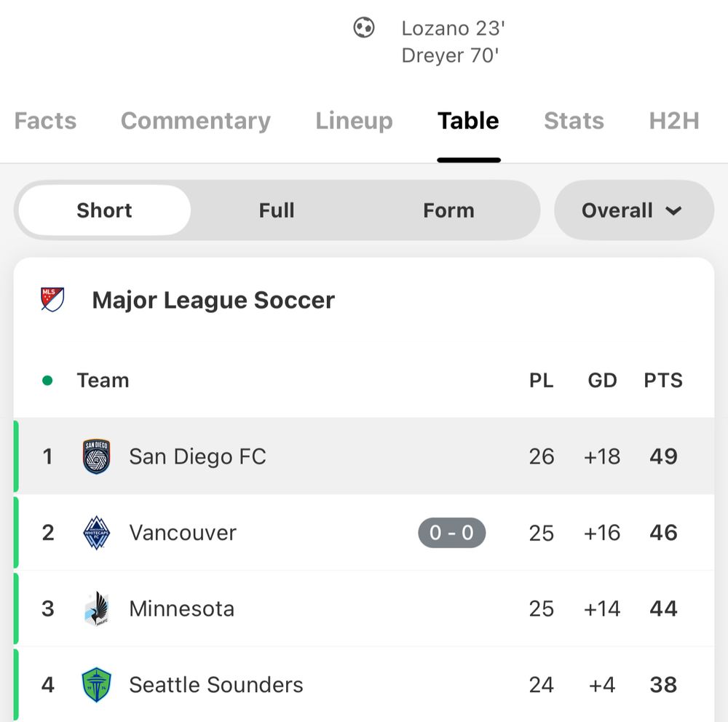Select the Seattle Sounders table row
This screenshot has height=722, width=728.
click(364, 685)
